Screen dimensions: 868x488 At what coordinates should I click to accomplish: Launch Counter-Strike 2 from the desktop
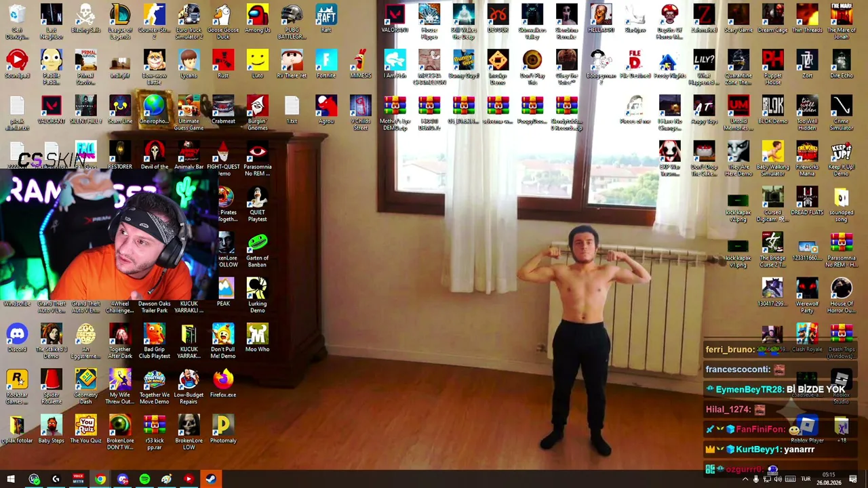click(155, 22)
